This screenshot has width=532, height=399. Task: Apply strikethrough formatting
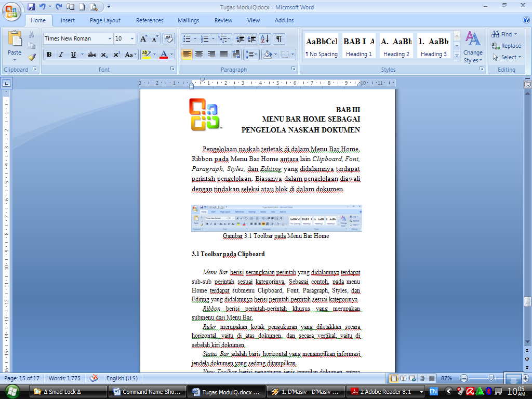[91, 55]
